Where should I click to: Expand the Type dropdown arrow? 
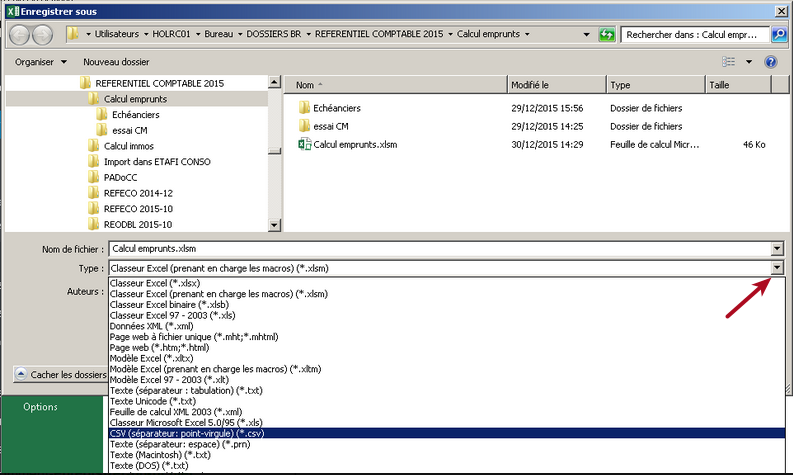coord(777,268)
